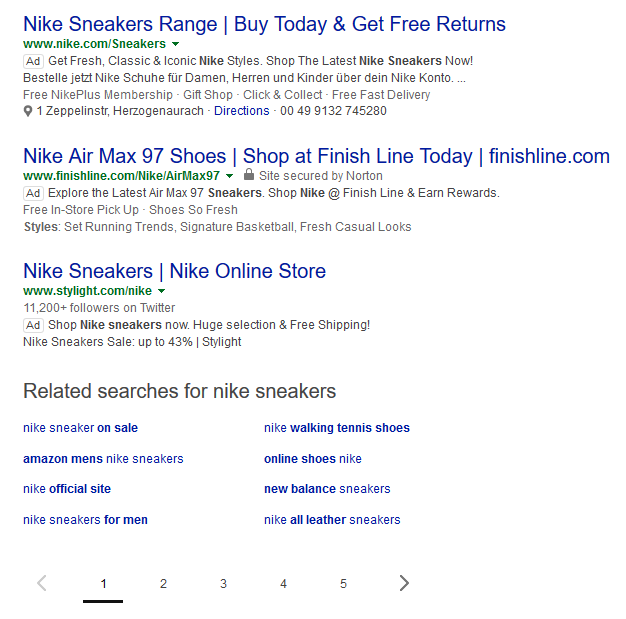Expand dropdown arrow beside www.nike.com/Sneakers
Screen dimensions: 626x619
(176, 45)
